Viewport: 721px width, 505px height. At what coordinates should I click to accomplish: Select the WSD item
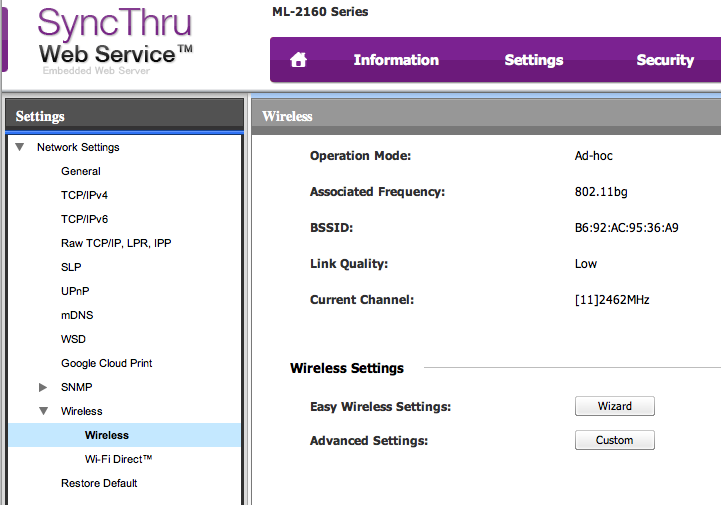tap(73, 339)
